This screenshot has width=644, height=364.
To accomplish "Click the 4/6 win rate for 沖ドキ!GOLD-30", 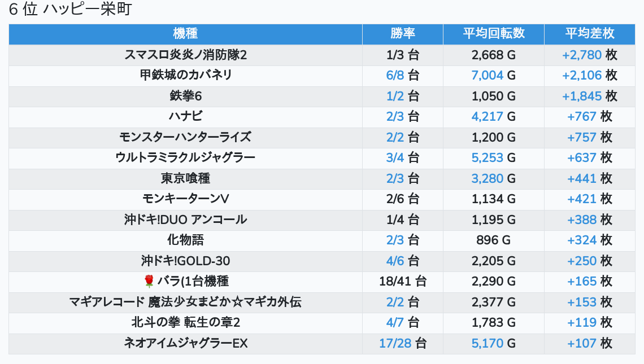I will (x=395, y=261).
